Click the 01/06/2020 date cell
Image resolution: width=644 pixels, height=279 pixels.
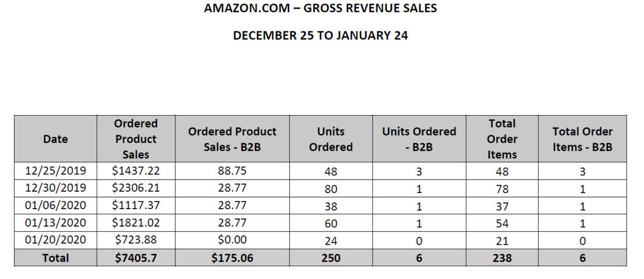tap(55, 206)
